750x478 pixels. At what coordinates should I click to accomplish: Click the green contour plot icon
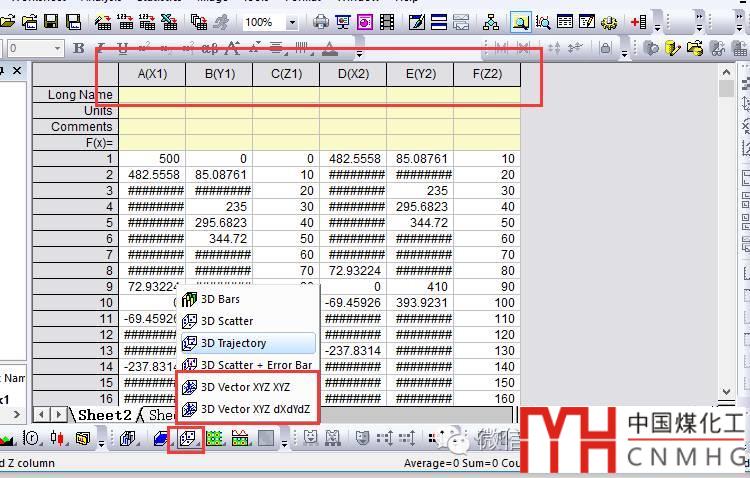(214, 438)
